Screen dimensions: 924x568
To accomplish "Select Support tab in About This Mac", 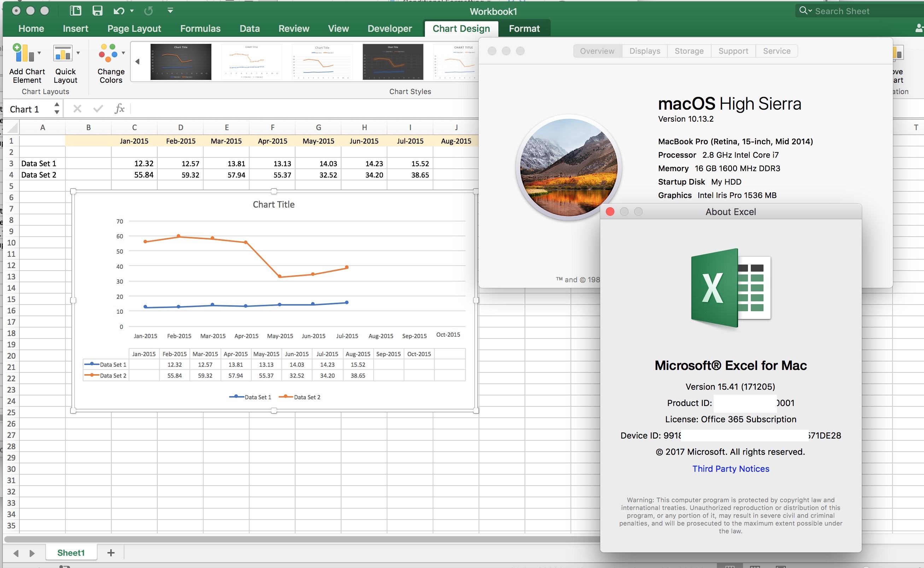I will point(733,51).
